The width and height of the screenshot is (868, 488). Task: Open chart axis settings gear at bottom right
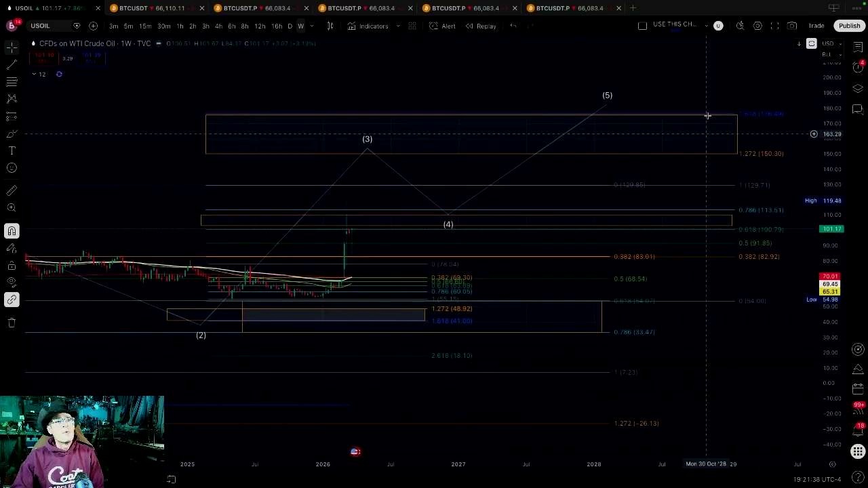coord(832,464)
